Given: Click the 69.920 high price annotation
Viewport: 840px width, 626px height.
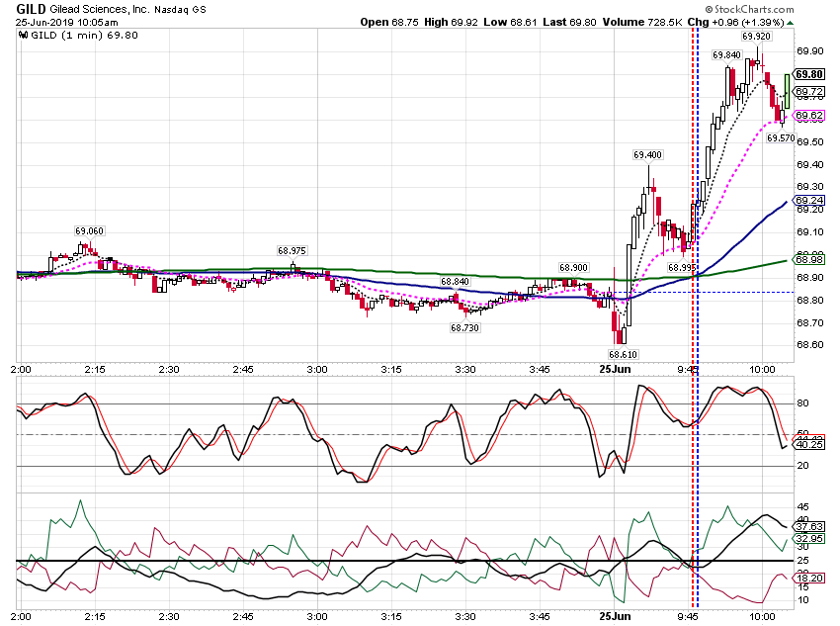Looking at the screenshot, I should 756,36.
